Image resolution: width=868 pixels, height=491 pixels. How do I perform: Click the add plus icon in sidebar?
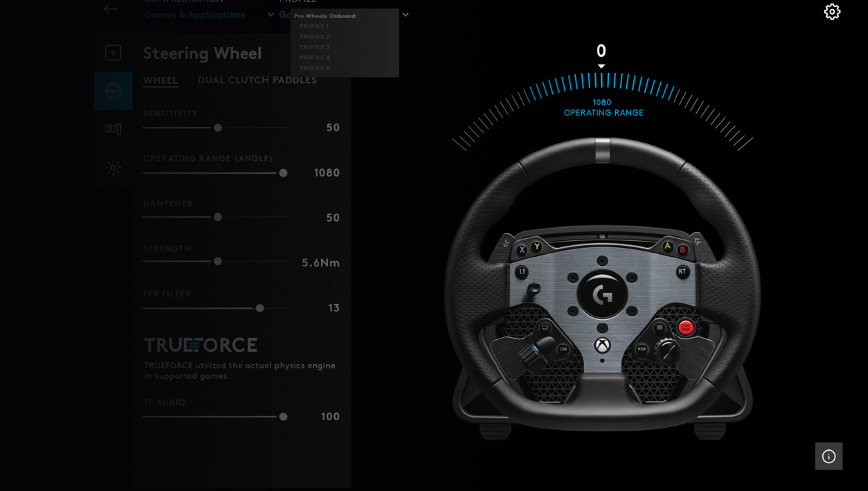tap(113, 53)
